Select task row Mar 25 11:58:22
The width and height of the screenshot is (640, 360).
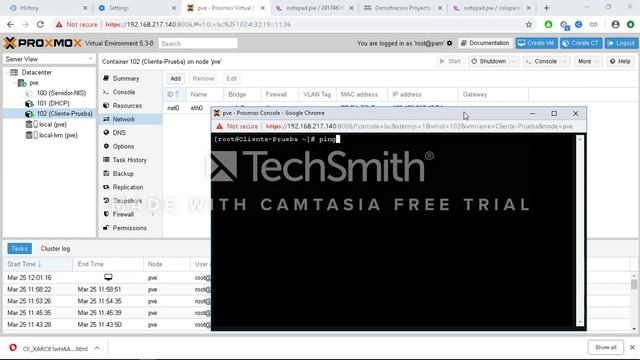(107, 289)
